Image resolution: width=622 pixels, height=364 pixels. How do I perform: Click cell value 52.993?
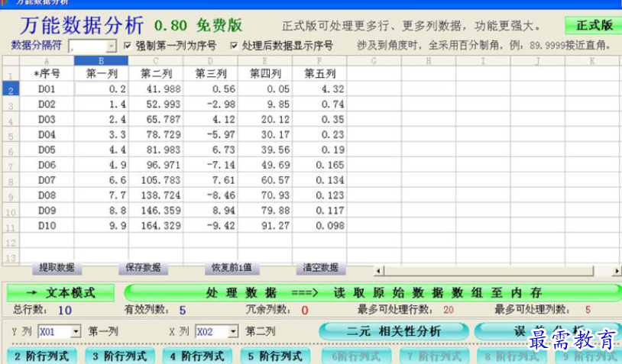[x=156, y=105]
